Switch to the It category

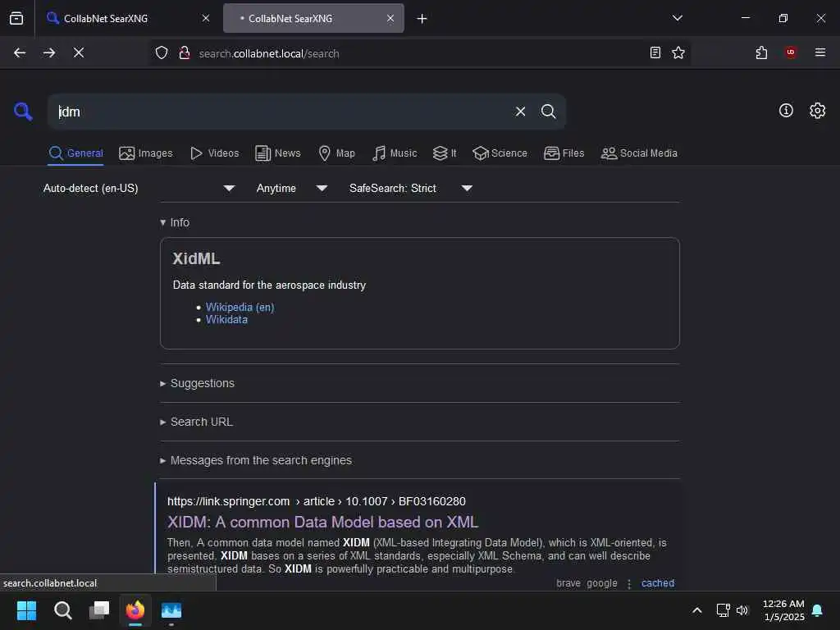click(445, 153)
